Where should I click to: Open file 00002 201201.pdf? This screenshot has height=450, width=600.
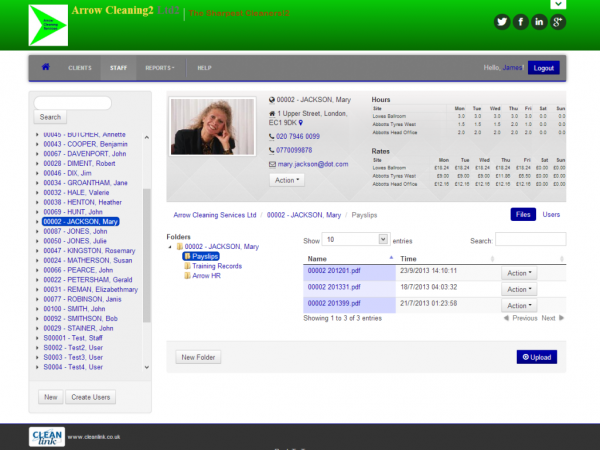(x=334, y=271)
